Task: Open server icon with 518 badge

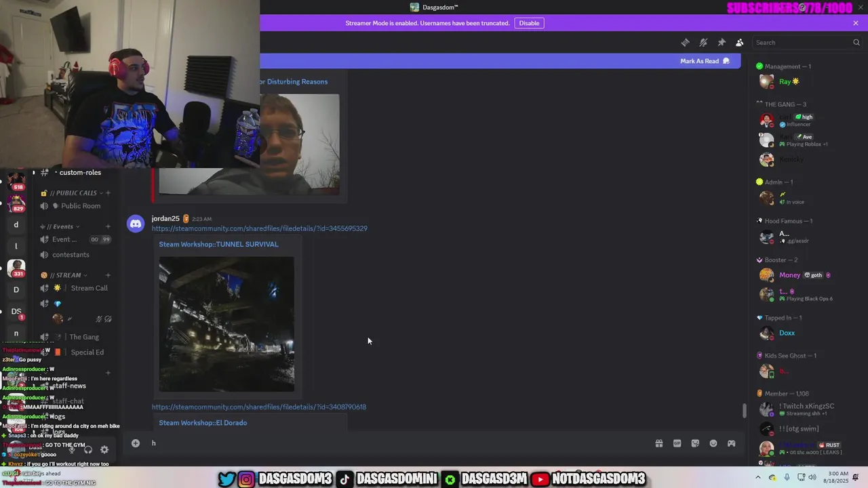Action: 16,181
